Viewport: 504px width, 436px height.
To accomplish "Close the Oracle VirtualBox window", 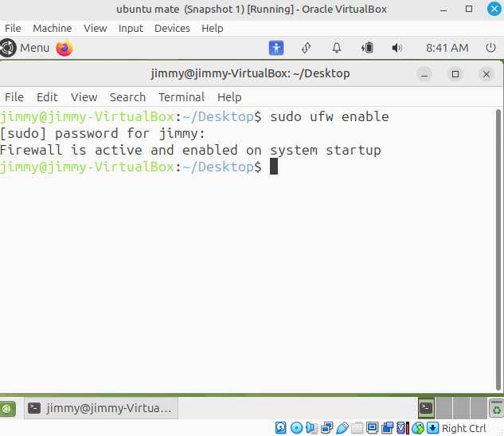I will coord(494,9).
